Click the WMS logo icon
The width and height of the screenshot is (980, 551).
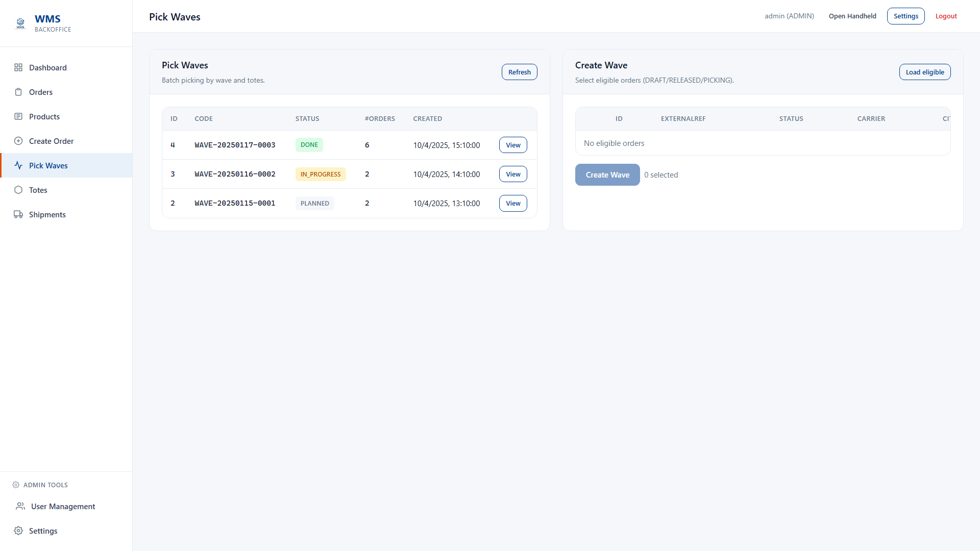(20, 23)
